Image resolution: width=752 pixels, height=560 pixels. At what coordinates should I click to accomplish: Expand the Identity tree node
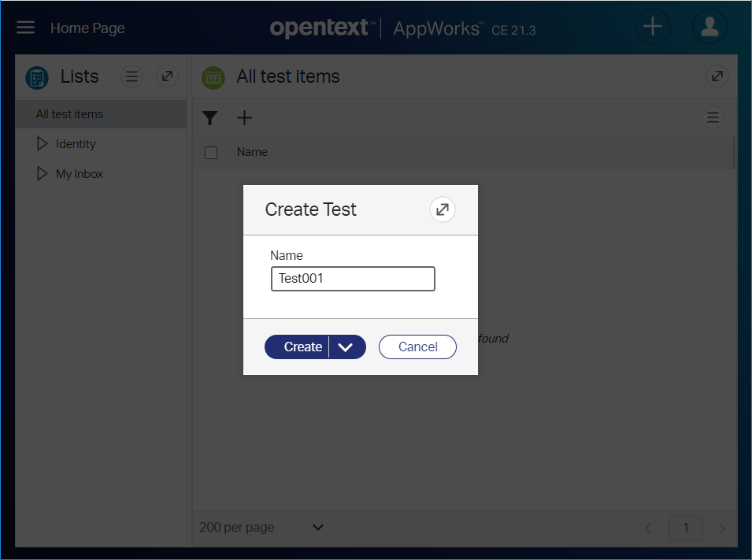pyautogui.click(x=43, y=144)
